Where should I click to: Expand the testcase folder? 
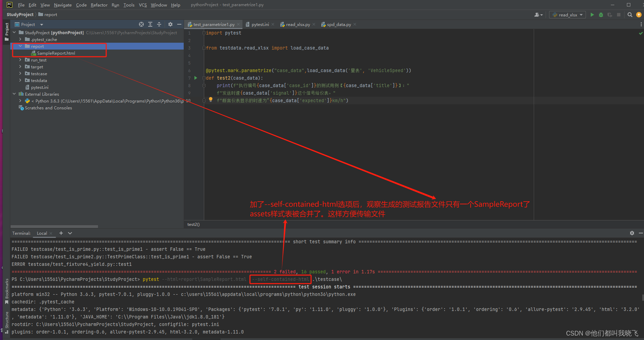20,73
